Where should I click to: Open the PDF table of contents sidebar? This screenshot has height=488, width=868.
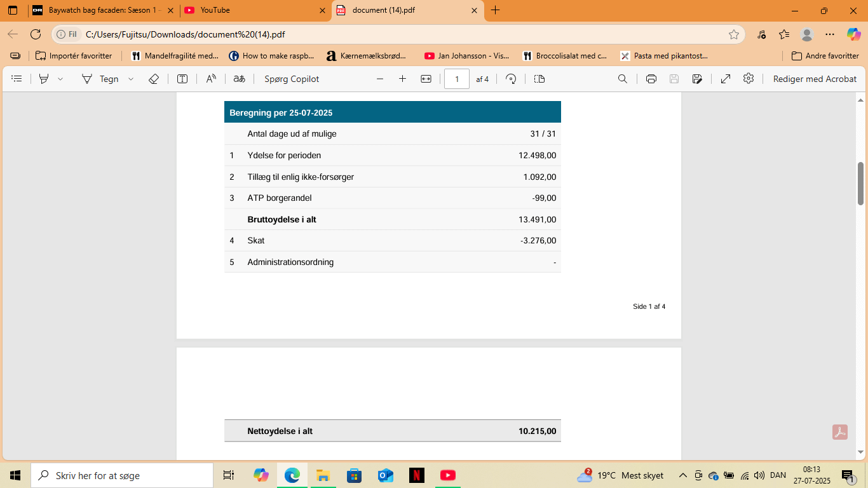pos(17,79)
